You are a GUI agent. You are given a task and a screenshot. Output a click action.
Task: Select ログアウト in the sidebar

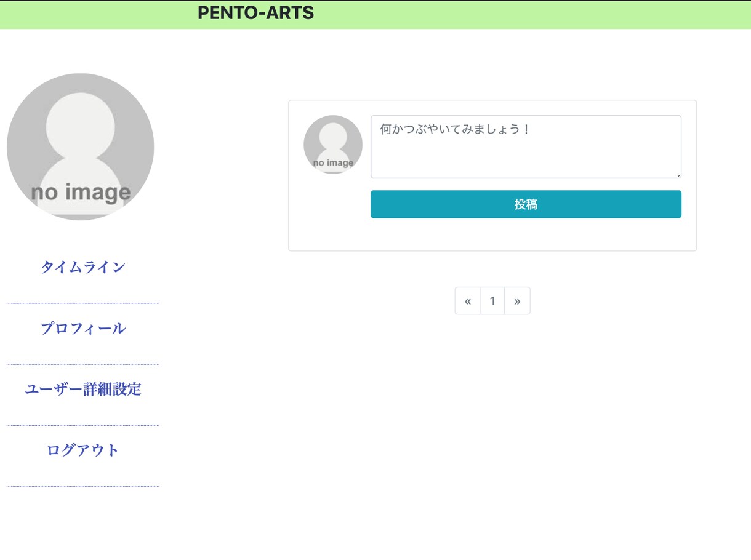[x=83, y=450]
